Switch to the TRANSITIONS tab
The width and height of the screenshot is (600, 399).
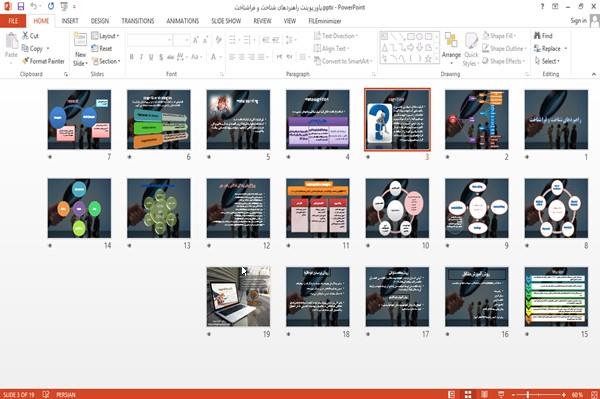pos(138,21)
